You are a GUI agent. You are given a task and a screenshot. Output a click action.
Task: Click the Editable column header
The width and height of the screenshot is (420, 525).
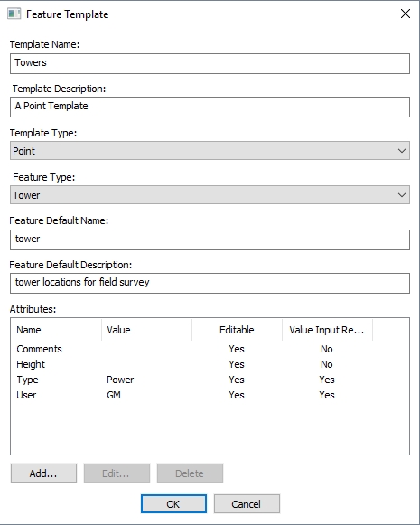(237, 330)
